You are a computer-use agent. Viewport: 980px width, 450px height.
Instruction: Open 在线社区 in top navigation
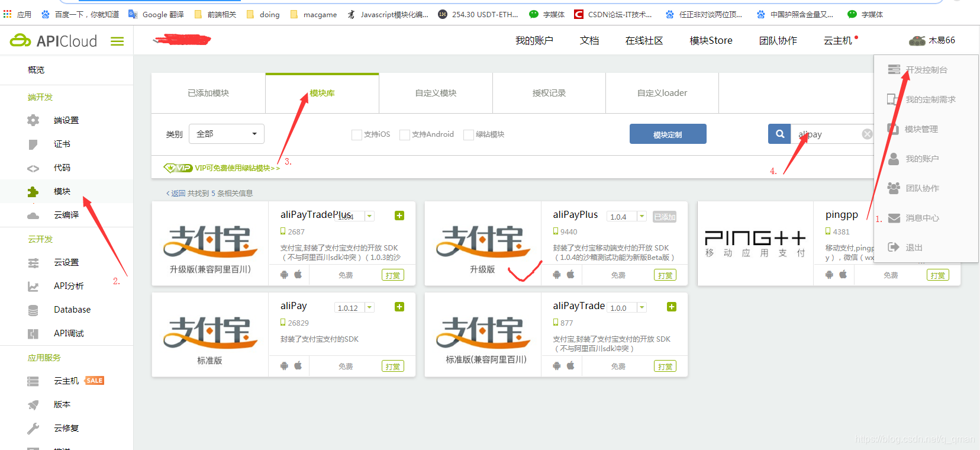coord(644,40)
